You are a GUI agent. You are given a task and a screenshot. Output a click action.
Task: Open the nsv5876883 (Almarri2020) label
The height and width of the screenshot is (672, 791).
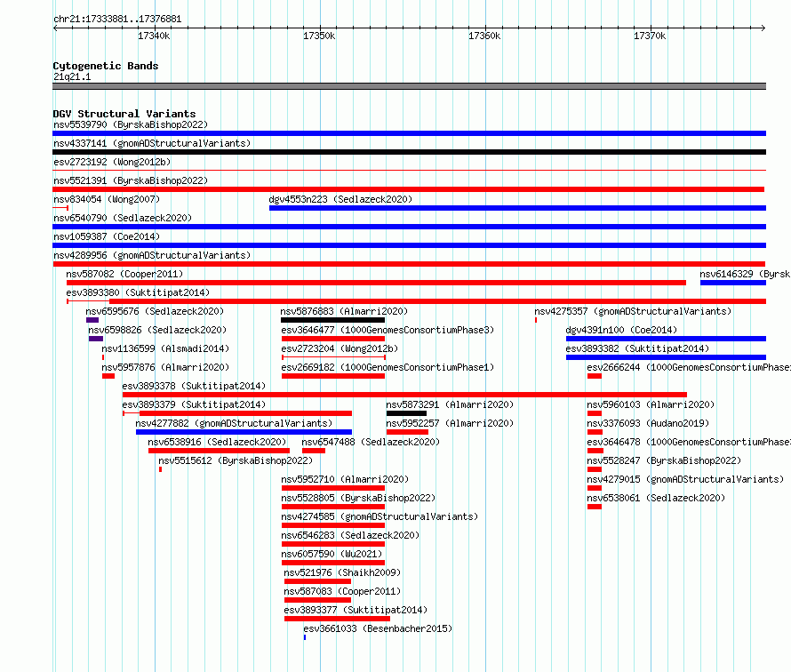click(x=344, y=311)
